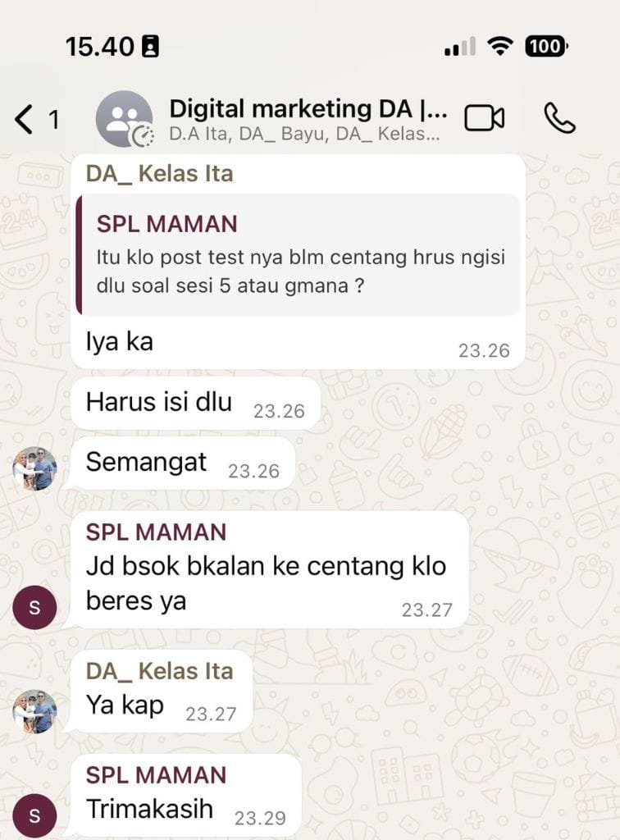Tap the group members list subtitle
Screen dimensions: 620x840
click(x=304, y=134)
